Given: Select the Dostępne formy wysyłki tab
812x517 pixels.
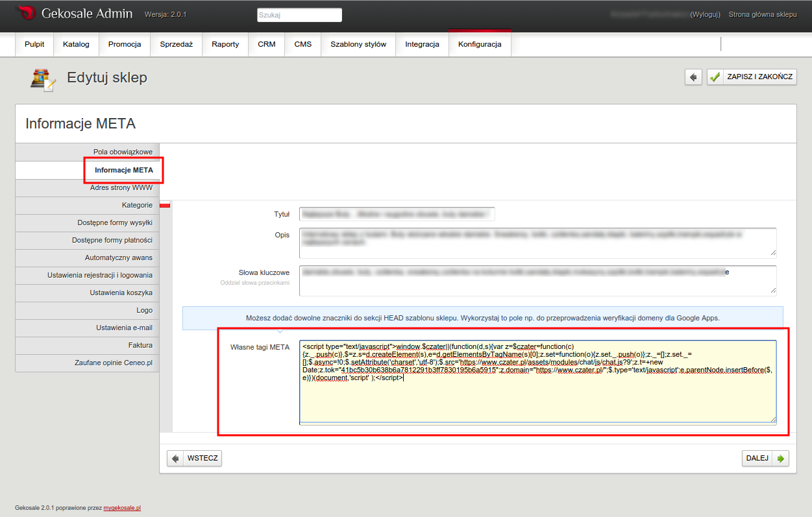Looking at the screenshot, I should pos(87,222).
